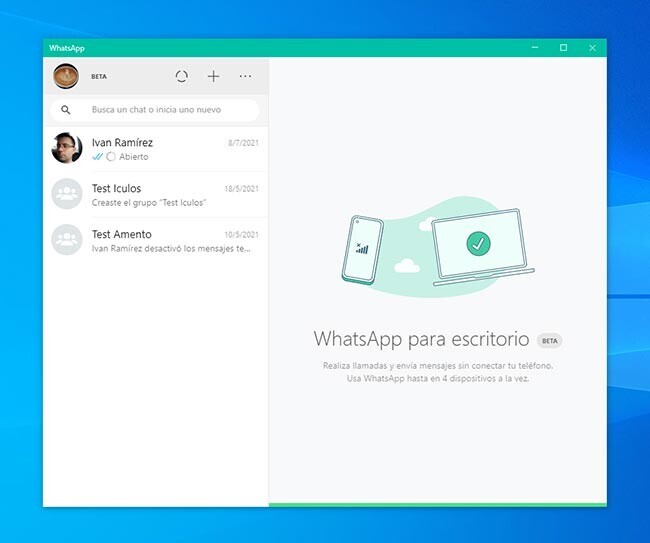Viewport: 650px width, 543px height.
Task: Click 'Realiza llamadas y envía mensajes' text
Action: (x=438, y=366)
